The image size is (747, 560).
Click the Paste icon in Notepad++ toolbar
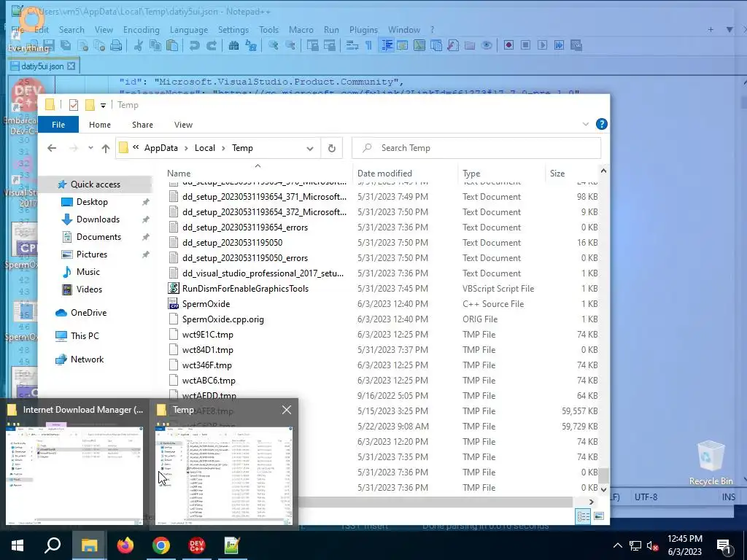[x=172, y=46]
